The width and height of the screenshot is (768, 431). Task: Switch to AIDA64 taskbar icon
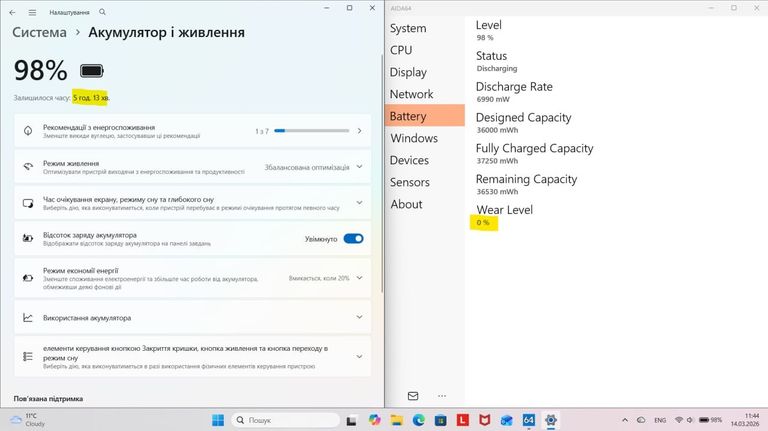(528, 420)
